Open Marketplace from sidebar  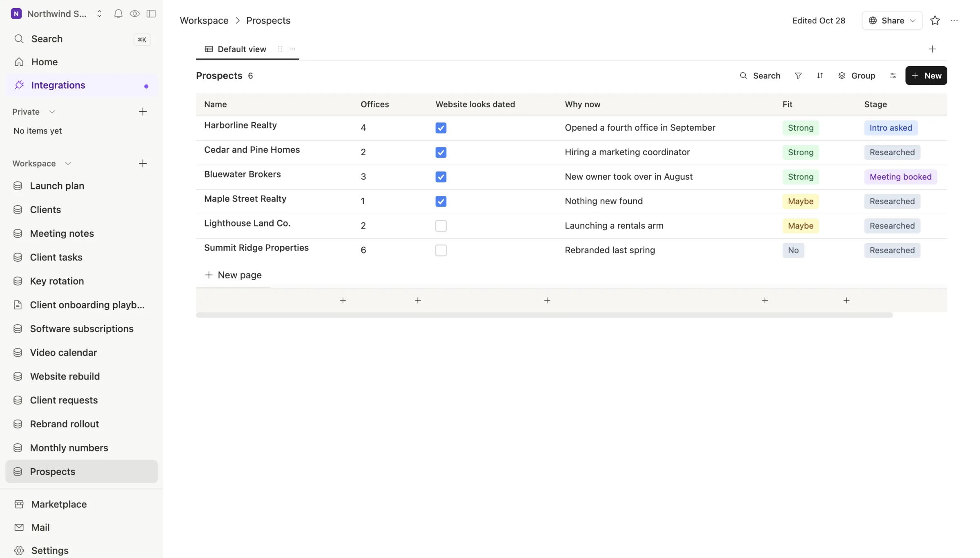click(82, 505)
